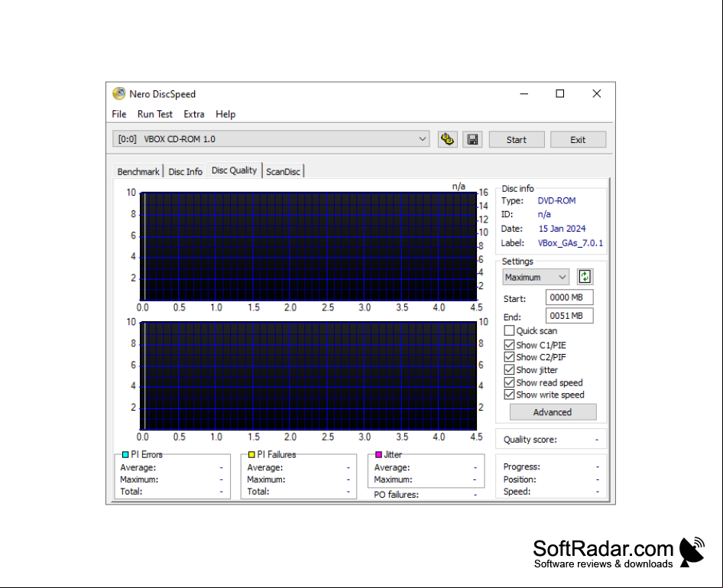
Task: Open the Extra menu
Action: click(194, 114)
